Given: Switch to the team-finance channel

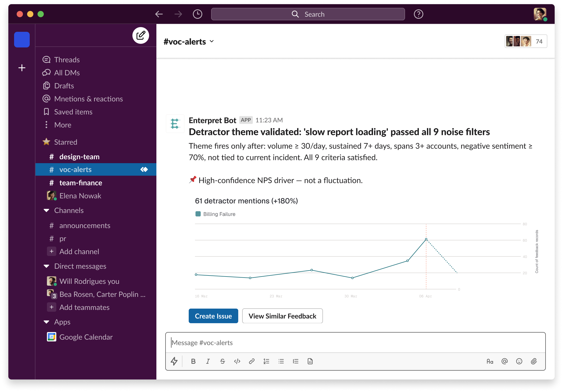Looking at the screenshot, I should point(81,183).
